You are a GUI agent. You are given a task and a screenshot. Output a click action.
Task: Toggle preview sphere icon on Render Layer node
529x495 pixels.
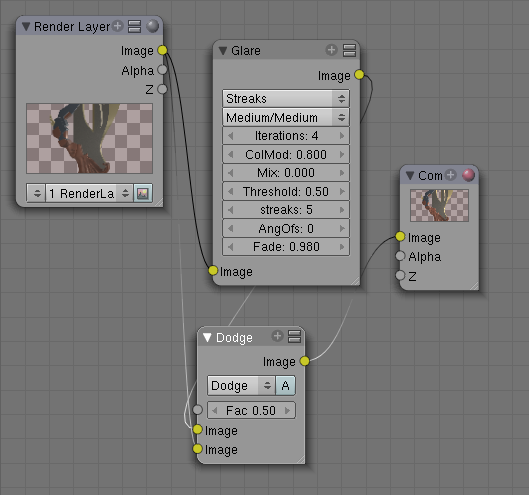click(152, 26)
